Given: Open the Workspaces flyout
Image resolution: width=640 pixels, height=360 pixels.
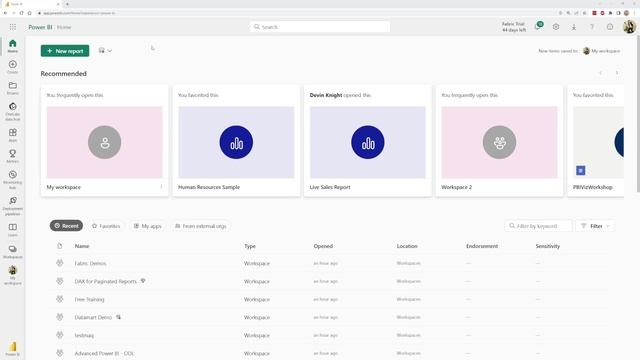Looking at the screenshot, I should (13, 252).
